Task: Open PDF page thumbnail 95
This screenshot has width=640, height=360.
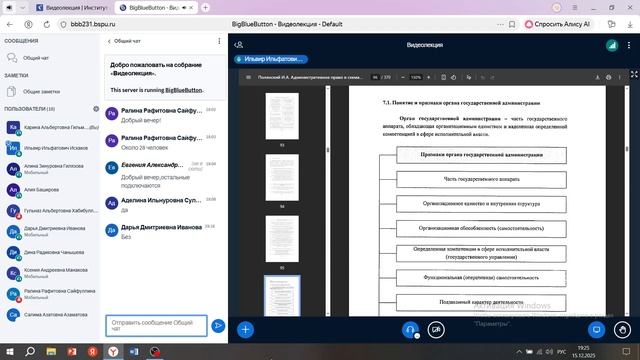Action: (x=282, y=239)
